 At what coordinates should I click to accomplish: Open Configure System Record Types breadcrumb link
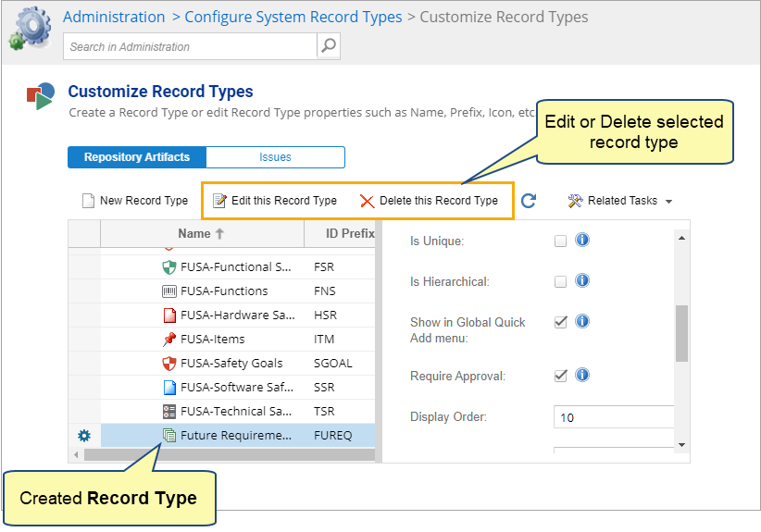click(x=293, y=17)
